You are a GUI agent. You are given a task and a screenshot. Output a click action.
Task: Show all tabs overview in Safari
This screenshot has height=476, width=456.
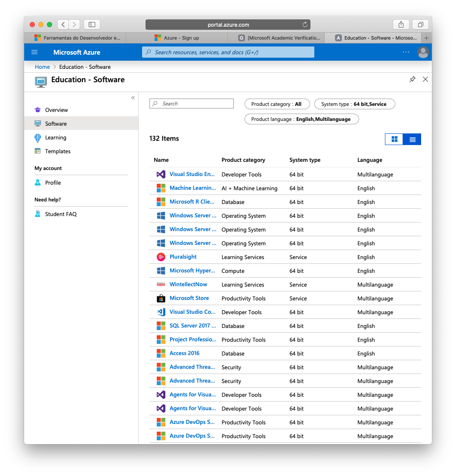(x=420, y=25)
